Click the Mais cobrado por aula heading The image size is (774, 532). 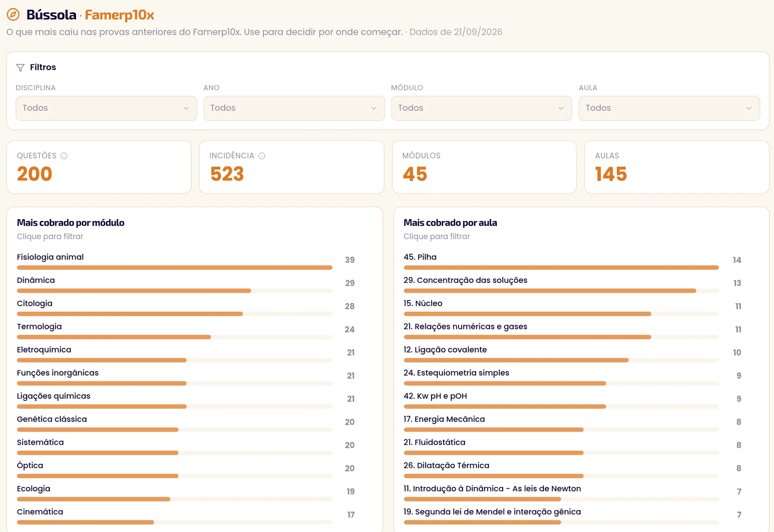(x=450, y=222)
